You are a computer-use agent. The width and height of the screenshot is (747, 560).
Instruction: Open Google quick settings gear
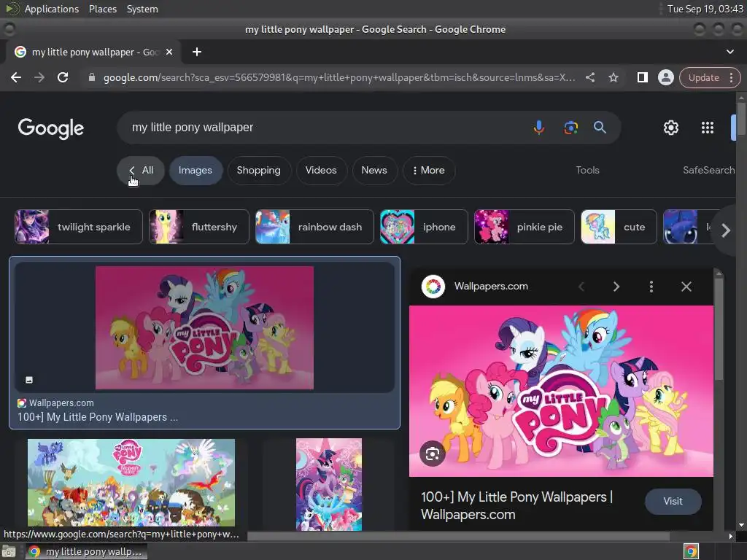[671, 128]
